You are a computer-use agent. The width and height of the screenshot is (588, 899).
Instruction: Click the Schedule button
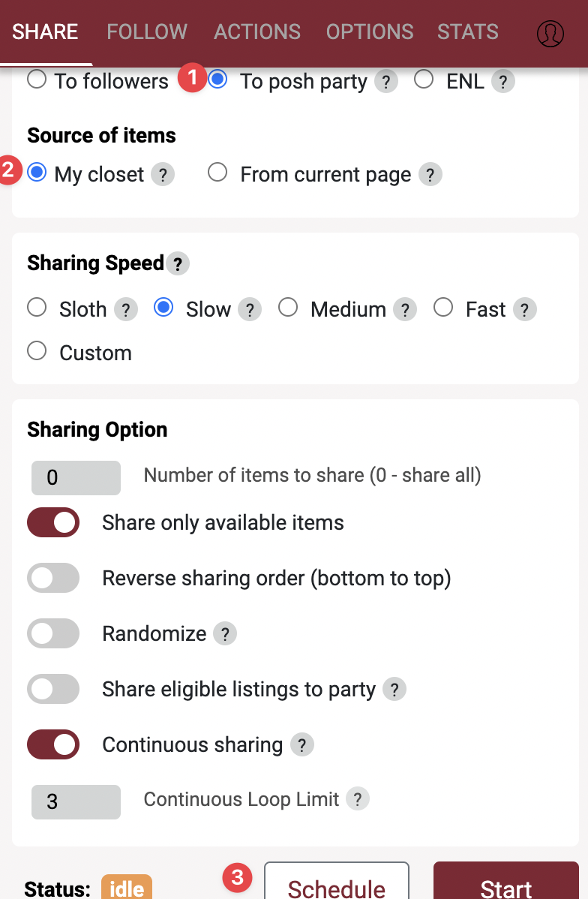tap(336, 885)
